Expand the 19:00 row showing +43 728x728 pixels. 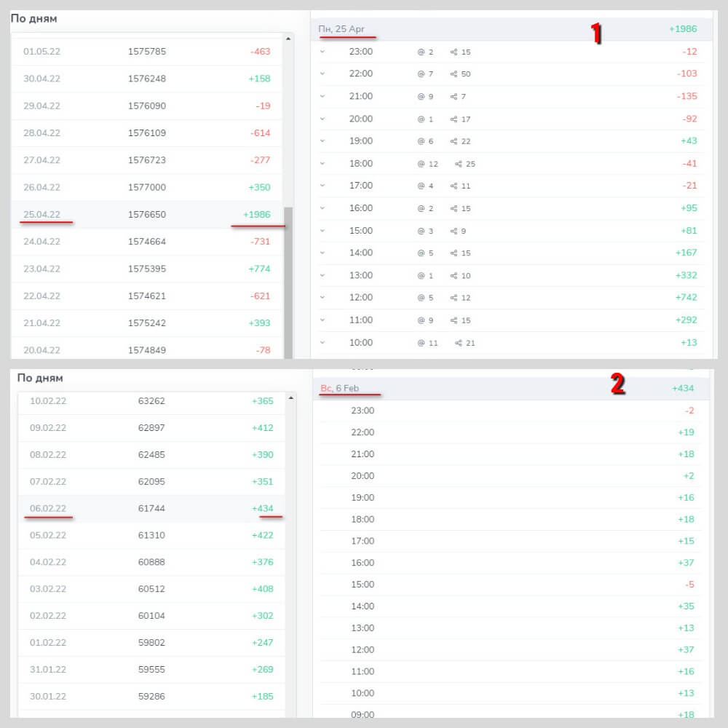[323, 141]
